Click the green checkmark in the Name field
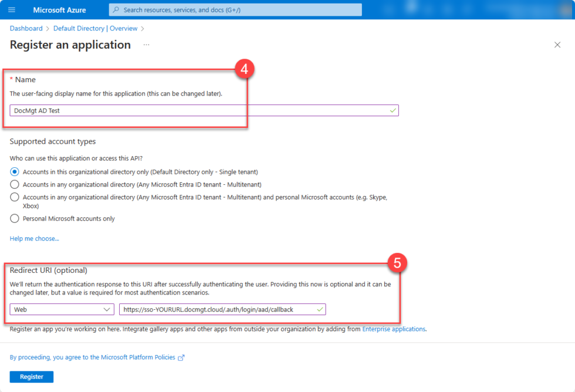The width and height of the screenshot is (575, 392). pos(394,110)
